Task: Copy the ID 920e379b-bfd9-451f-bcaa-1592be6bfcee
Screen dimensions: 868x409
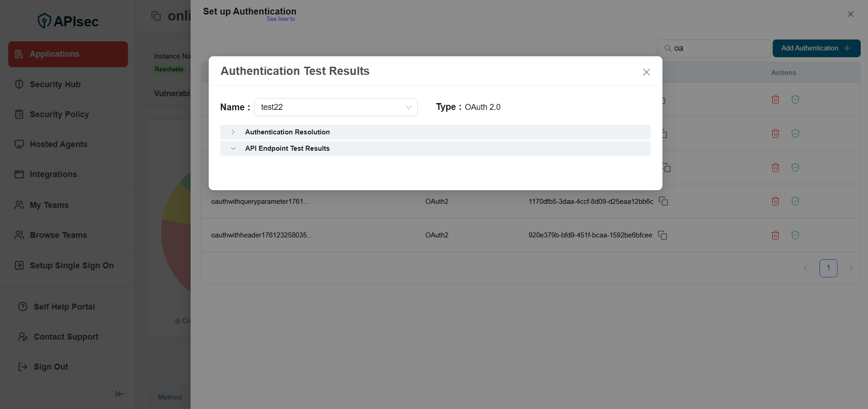Action: pyautogui.click(x=662, y=235)
